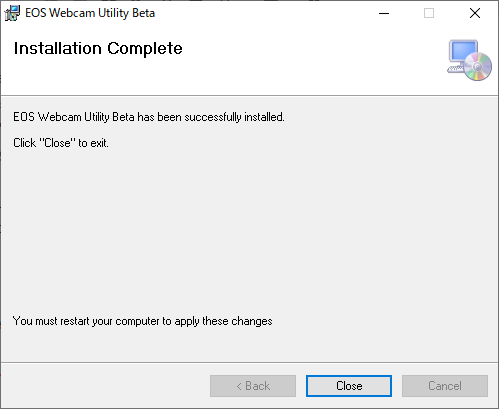
Task: Click the 'Click "Close" to exit' instruction text
Action: 61,143
